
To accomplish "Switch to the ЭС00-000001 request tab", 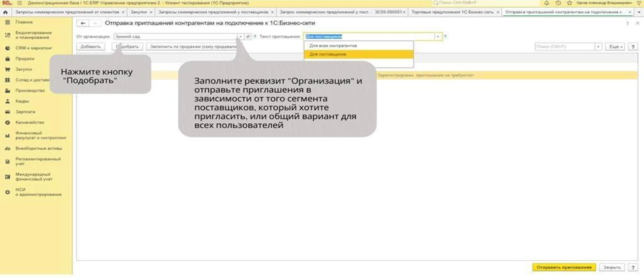I will coord(342,13).
